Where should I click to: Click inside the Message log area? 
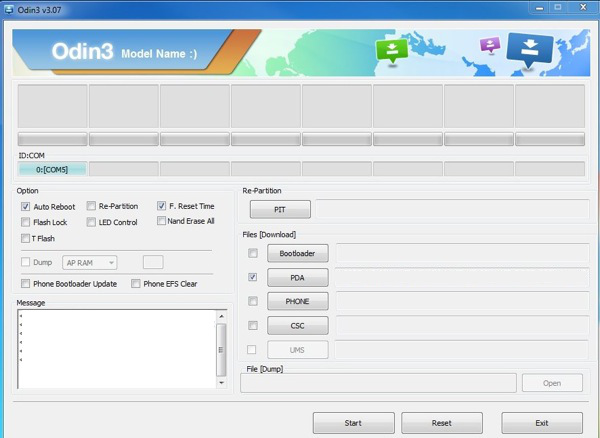[117, 349]
